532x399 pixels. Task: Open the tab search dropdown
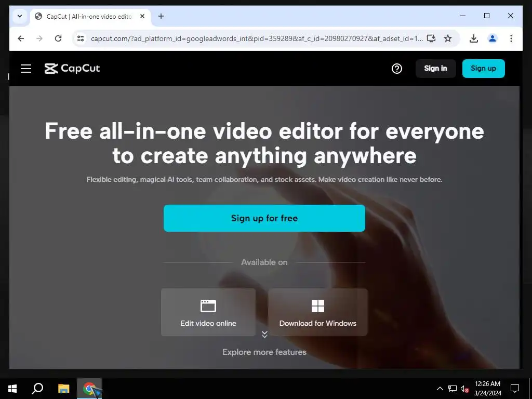click(20, 16)
